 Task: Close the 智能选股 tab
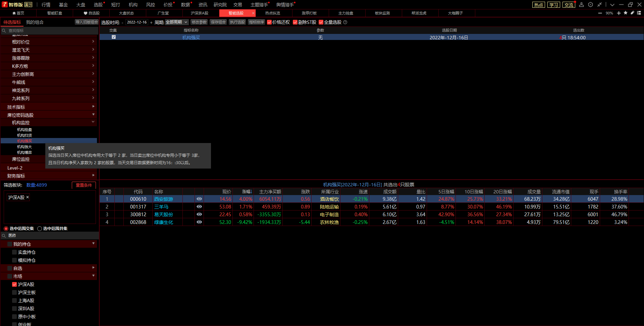253,13
